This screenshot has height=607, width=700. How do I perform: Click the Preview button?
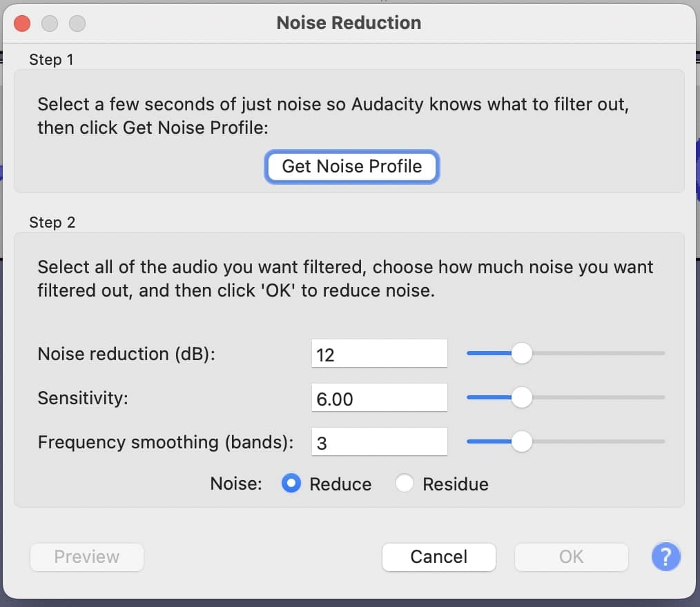pos(86,557)
